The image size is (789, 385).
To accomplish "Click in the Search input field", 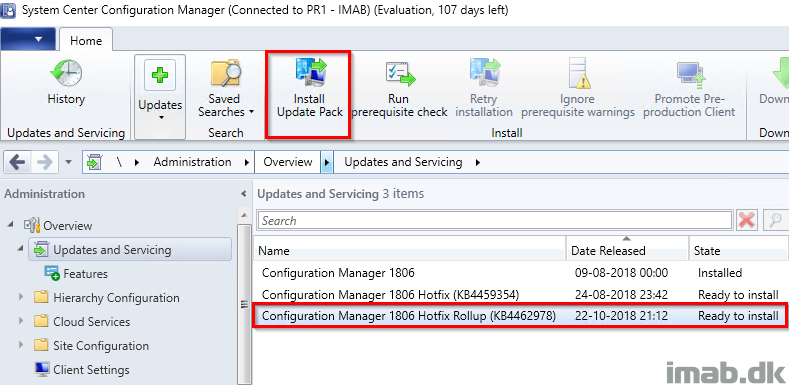I will pyautogui.click(x=495, y=220).
